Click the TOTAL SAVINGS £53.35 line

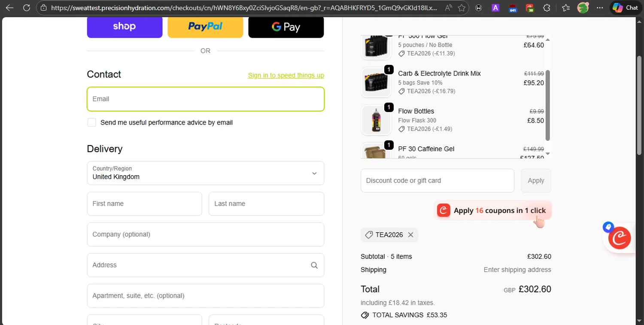coord(404,315)
